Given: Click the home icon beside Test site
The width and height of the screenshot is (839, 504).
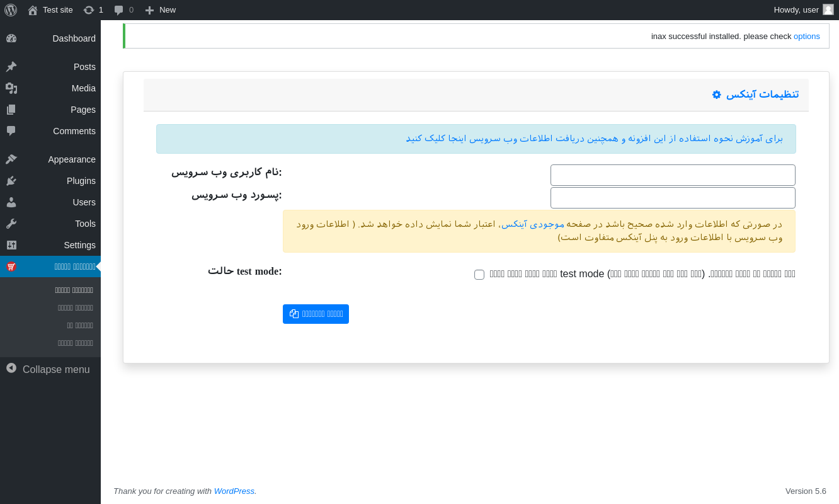Looking at the screenshot, I should point(33,10).
